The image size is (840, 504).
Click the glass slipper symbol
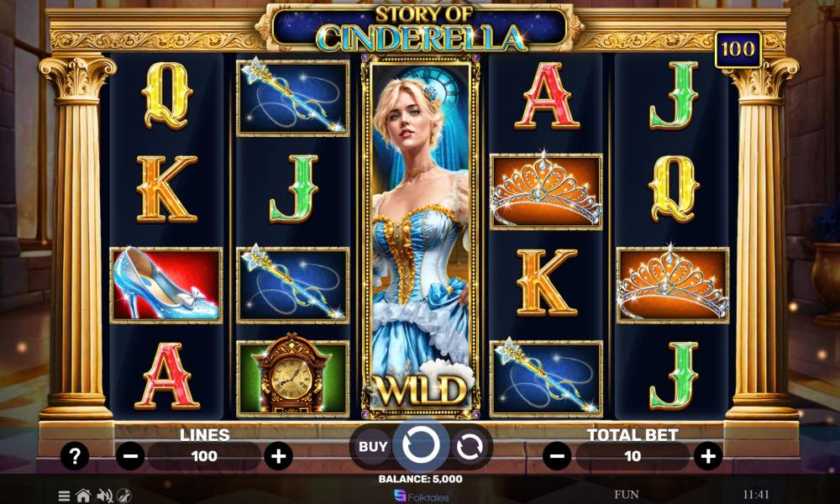(166, 285)
